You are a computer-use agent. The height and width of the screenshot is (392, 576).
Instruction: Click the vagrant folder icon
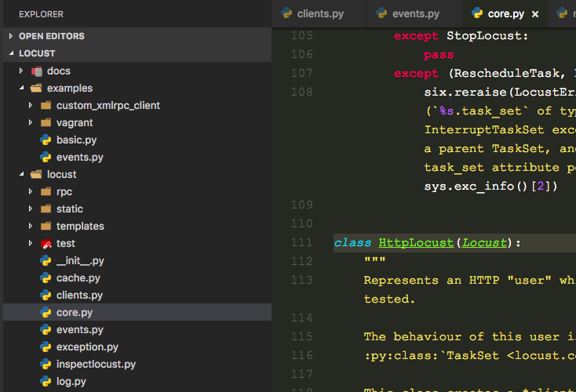coord(46,122)
